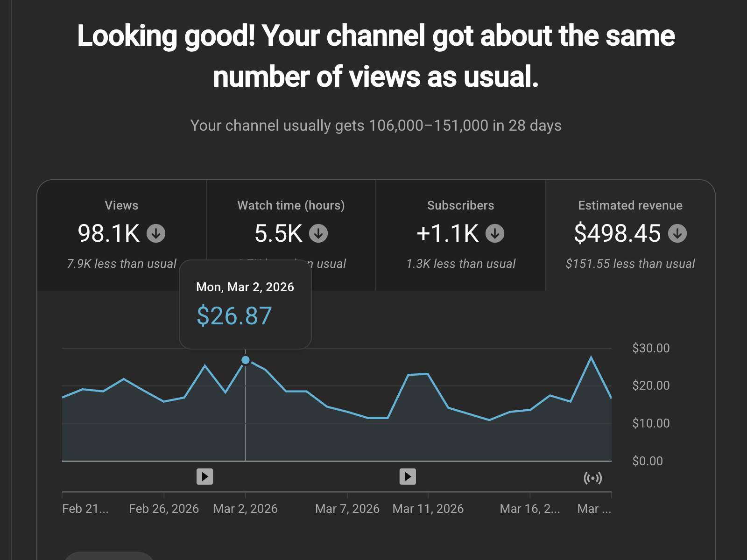Click the '7.9K less than usual' views text
Screen dimensions: 747x560
click(121, 264)
